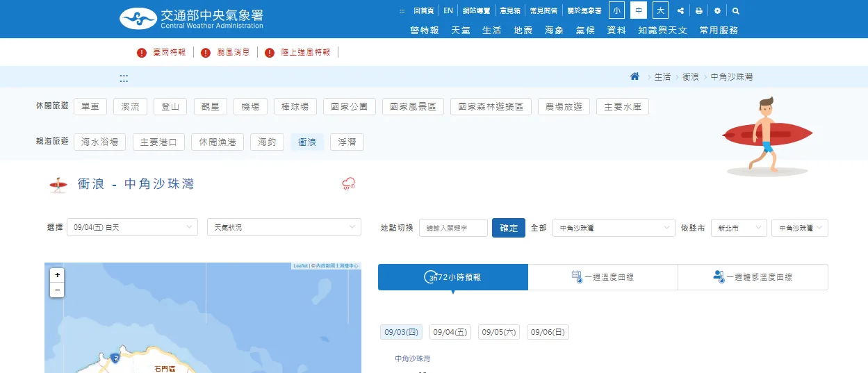The height and width of the screenshot is (373, 868).
Task: Open the 知識與天文 menu
Action: coord(662,31)
